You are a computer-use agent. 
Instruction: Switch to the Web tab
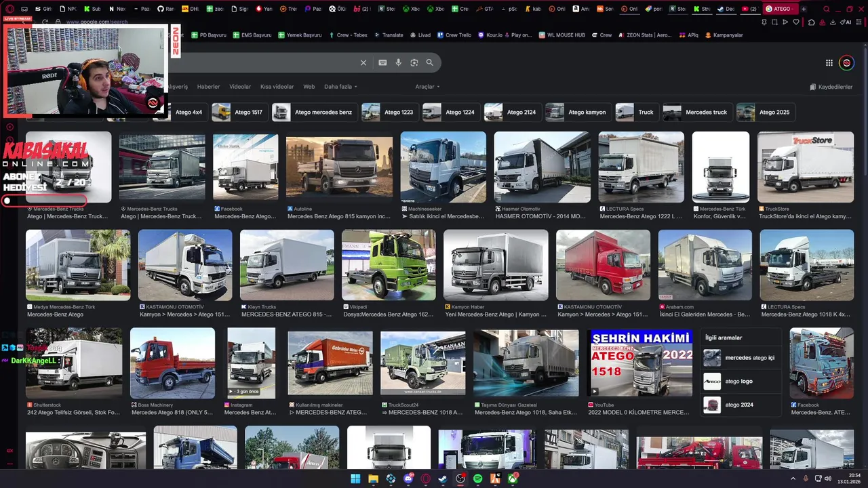click(309, 87)
